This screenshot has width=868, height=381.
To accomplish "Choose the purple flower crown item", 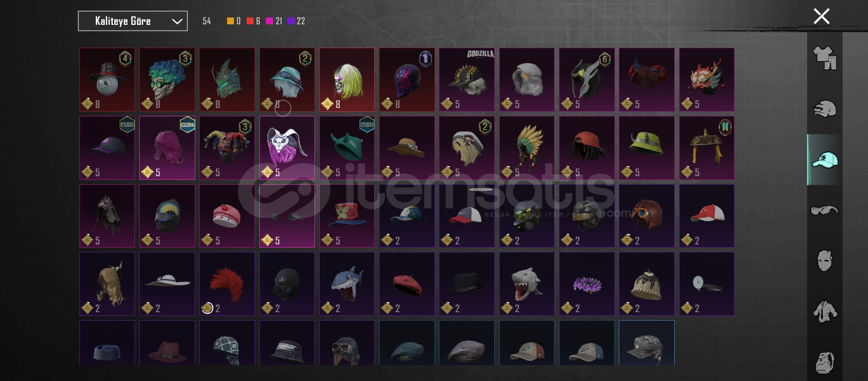I will point(587,284).
